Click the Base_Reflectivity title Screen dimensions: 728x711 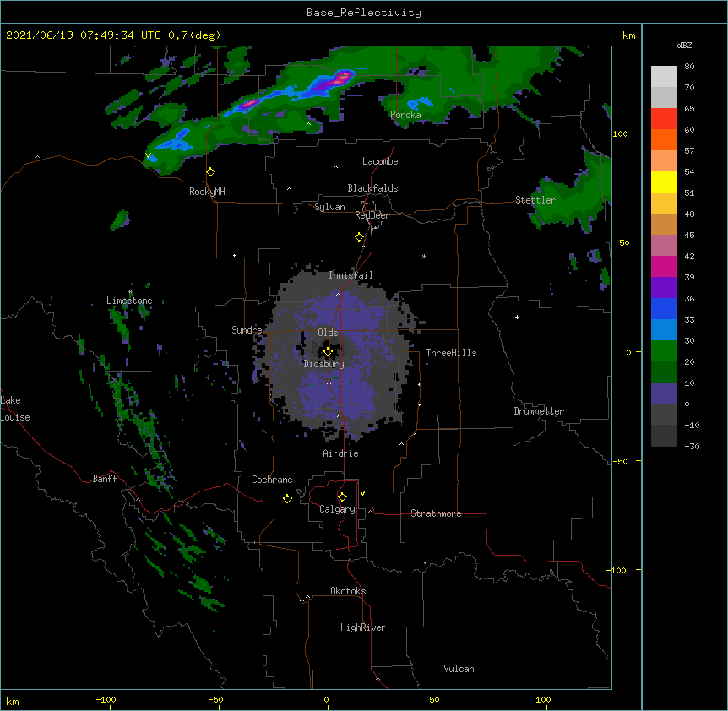tap(364, 13)
